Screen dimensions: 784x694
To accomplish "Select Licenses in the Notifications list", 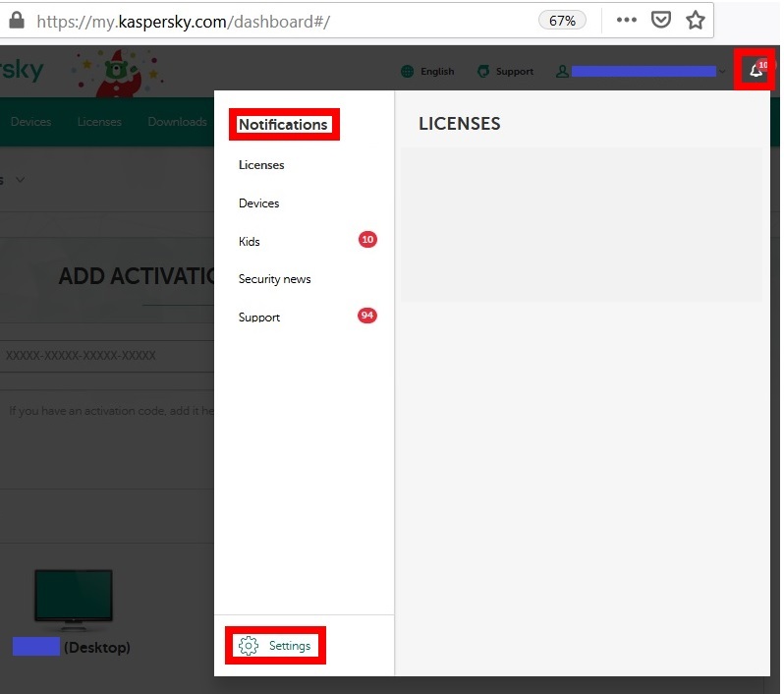I will coord(261,165).
